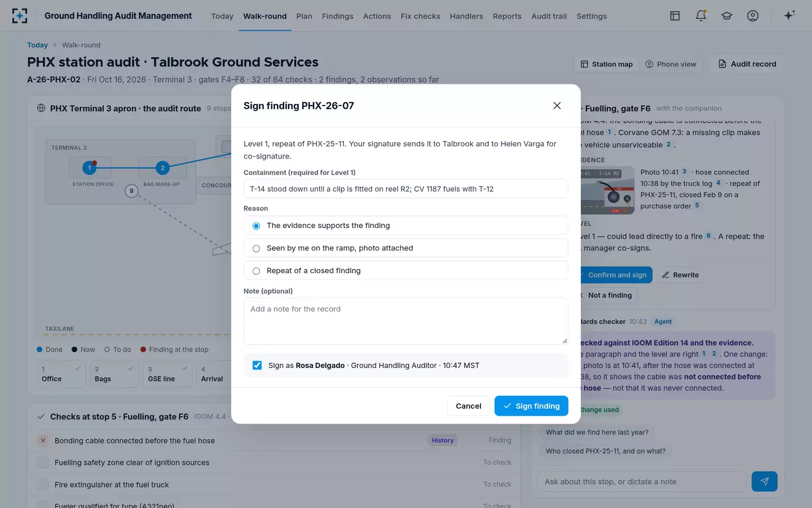Tick the Fire extinguisher at fuel truck box
812x508 pixels.
(43, 484)
